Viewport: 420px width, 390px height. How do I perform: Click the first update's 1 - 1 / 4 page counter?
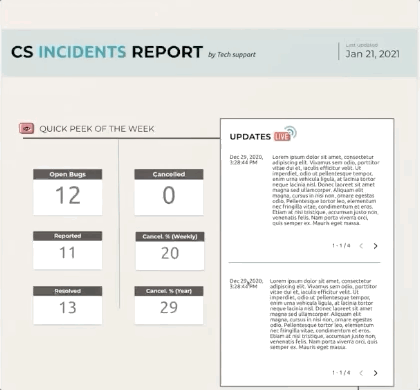341,246
